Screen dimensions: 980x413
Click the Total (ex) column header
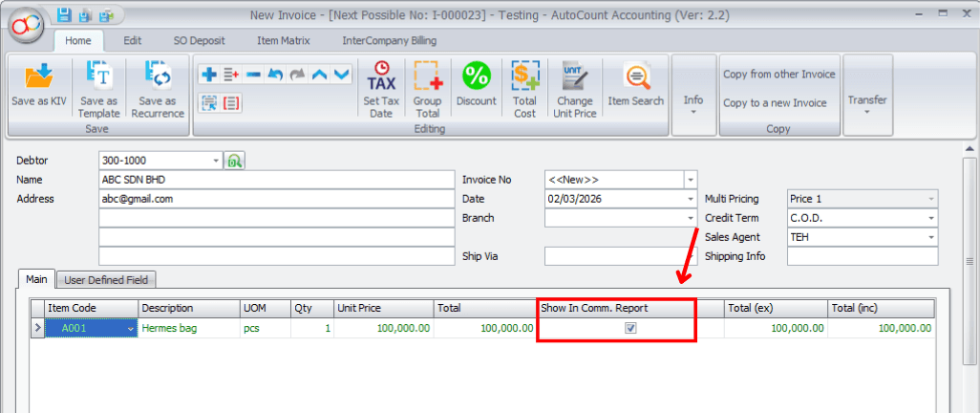[776, 309]
